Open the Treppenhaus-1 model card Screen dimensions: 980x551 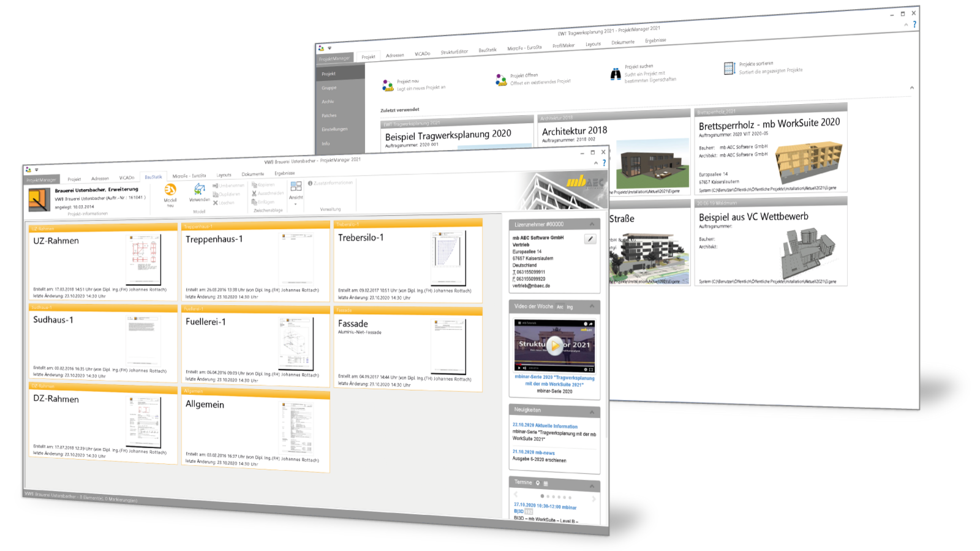click(x=255, y=261)
